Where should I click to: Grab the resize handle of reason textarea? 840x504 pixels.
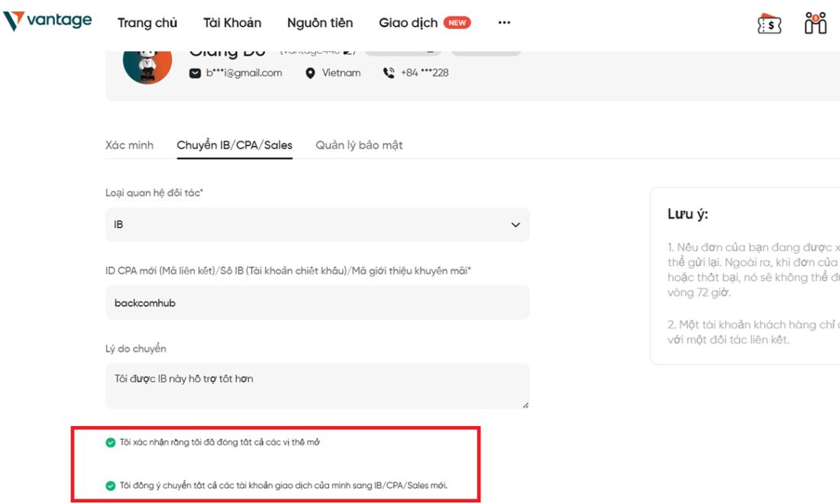tap(525, 405)
